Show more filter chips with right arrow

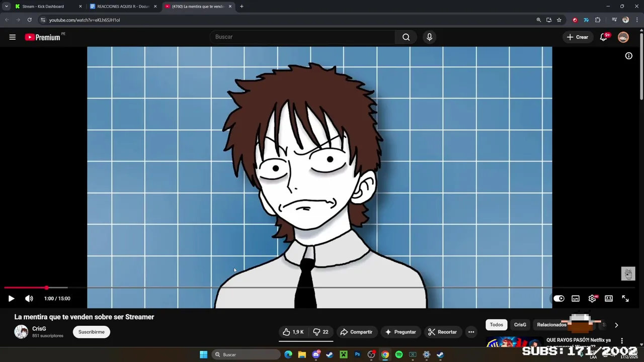[x=616, y=325]
